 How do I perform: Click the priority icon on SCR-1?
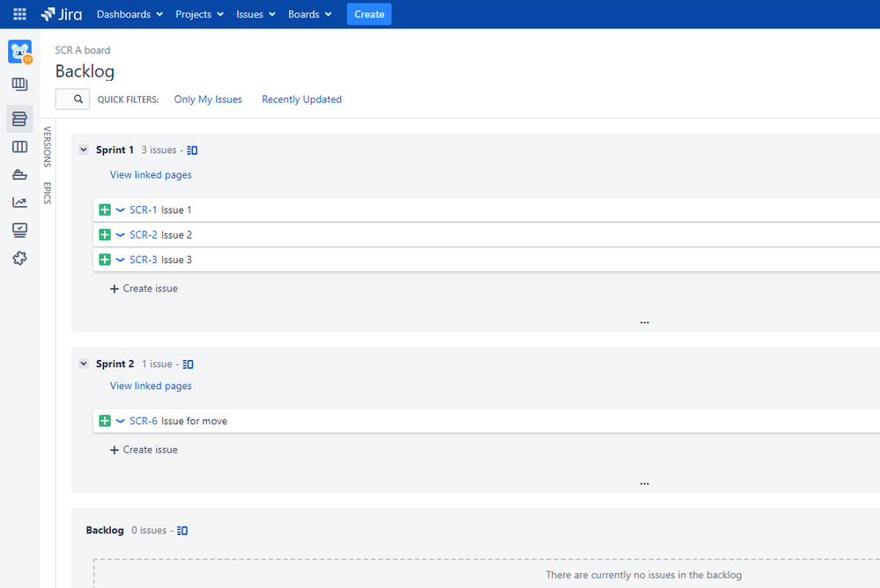[120, 209]
